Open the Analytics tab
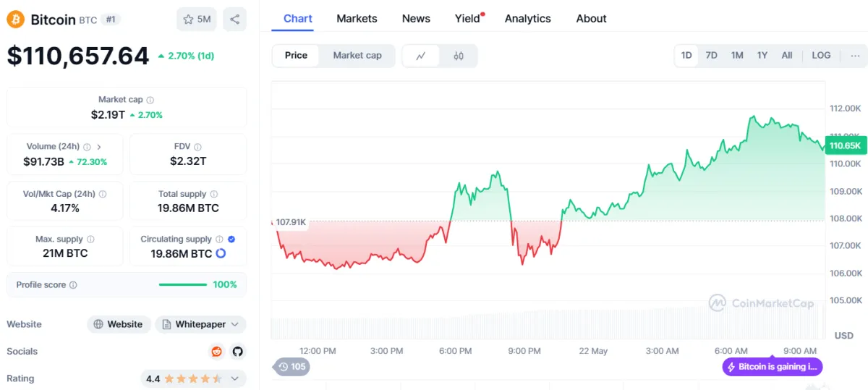The image size is (868, 390). [x=527, y=19]
